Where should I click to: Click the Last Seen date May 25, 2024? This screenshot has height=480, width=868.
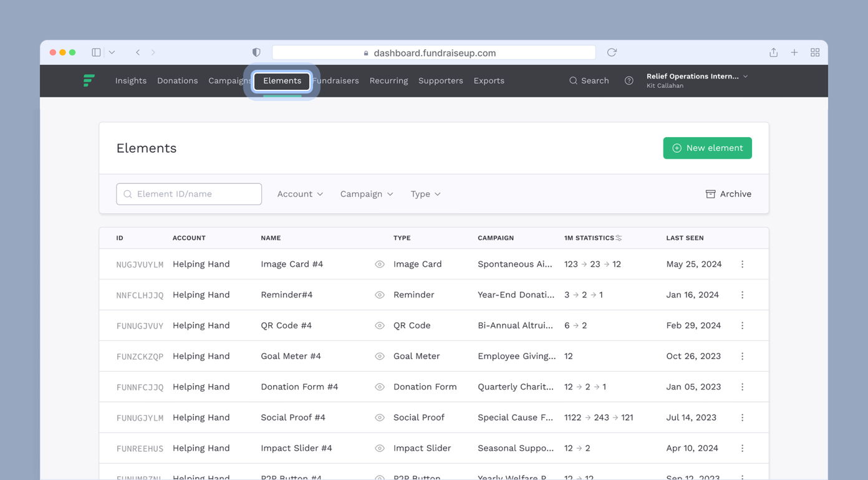pos(694,264)
